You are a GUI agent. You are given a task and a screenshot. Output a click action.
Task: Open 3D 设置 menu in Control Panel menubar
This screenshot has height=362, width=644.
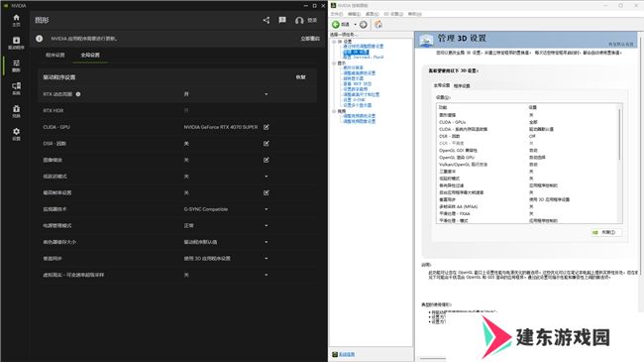pos(393,14)
